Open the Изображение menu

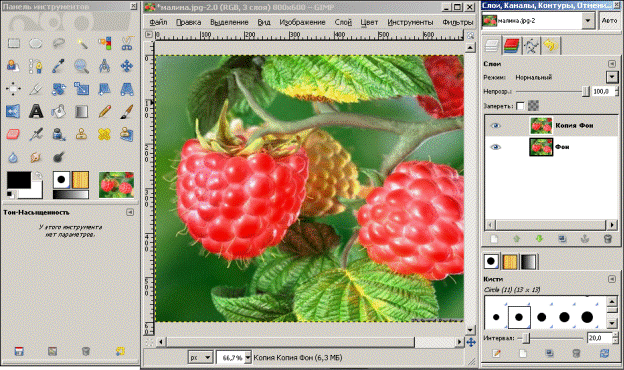pos(302,22)
